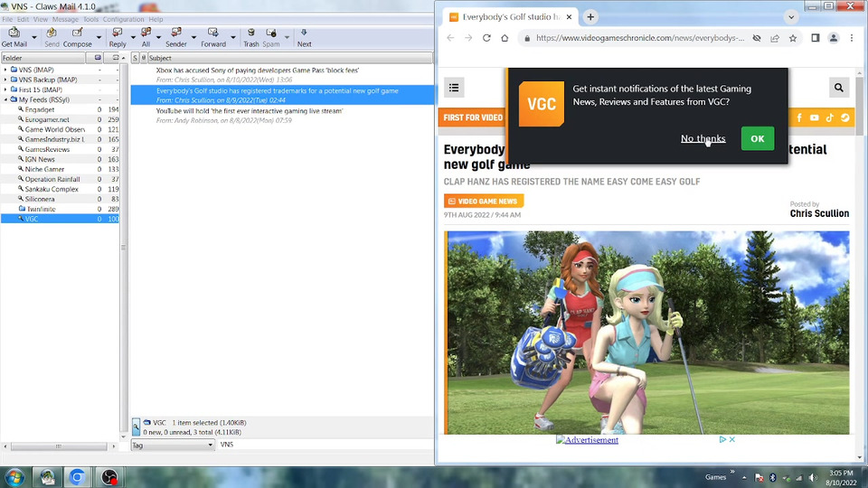Open Compose dropdown arrow

(x=99, y=38)
